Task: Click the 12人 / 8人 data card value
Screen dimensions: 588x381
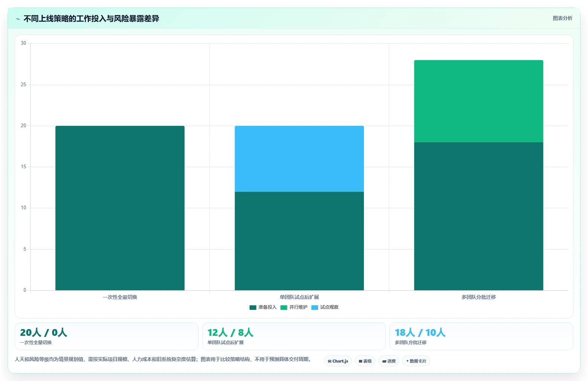Action: (230, 332)
